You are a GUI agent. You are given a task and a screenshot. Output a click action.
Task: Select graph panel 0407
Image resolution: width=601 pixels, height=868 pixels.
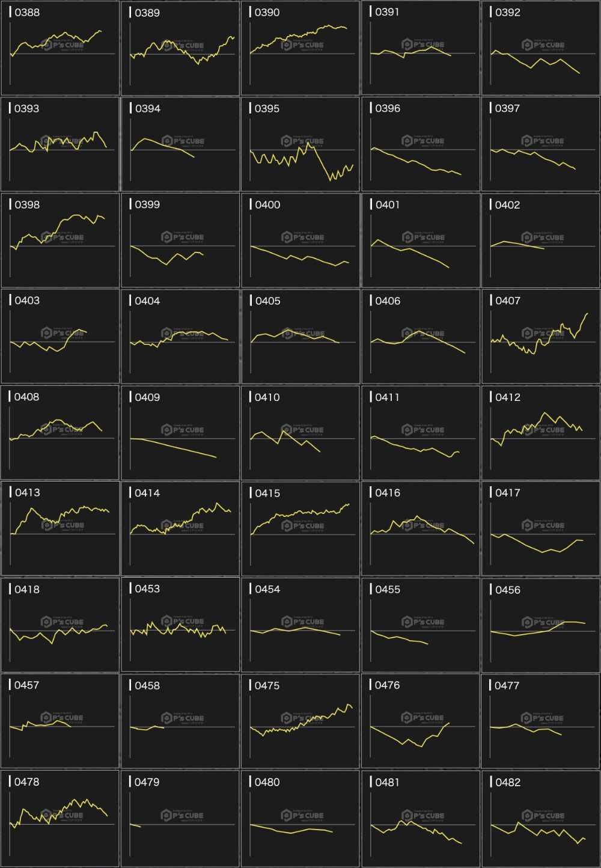[x=541, y=337]
